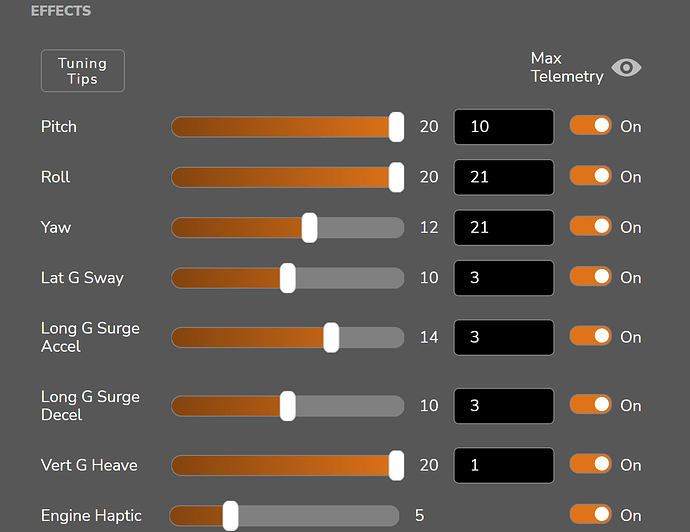Viewport: 690px width, 532px height.
Task: Toggle the Yaw effect off
Action: [591, 227]
